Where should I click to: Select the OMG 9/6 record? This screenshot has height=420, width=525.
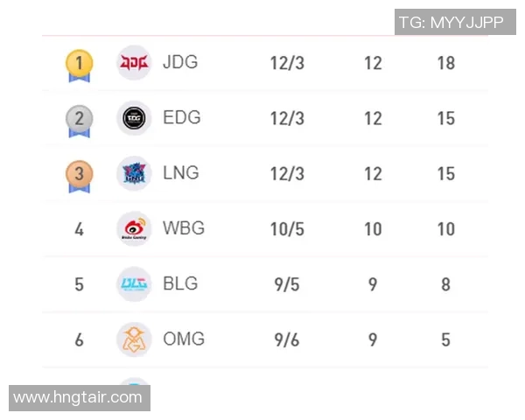click(x=287, y=340)
